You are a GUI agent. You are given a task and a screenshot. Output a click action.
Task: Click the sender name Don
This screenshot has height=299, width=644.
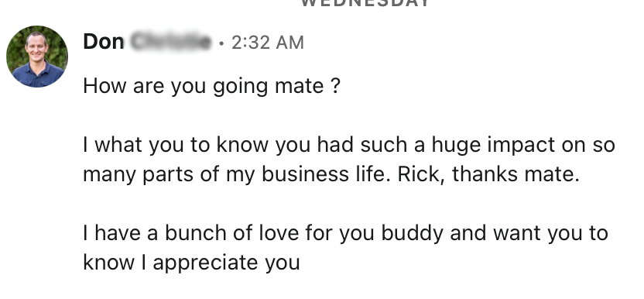click(x=104, y=42)
